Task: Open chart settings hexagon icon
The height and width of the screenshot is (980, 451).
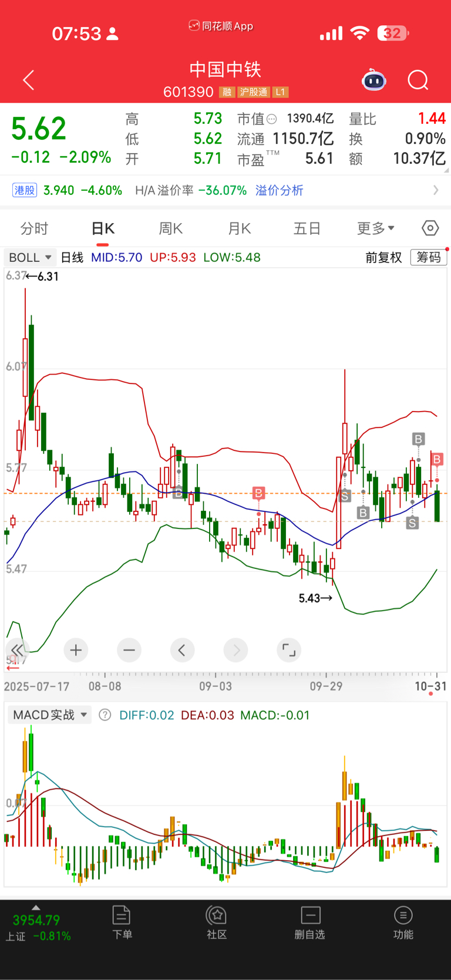Action: [430, 228]
